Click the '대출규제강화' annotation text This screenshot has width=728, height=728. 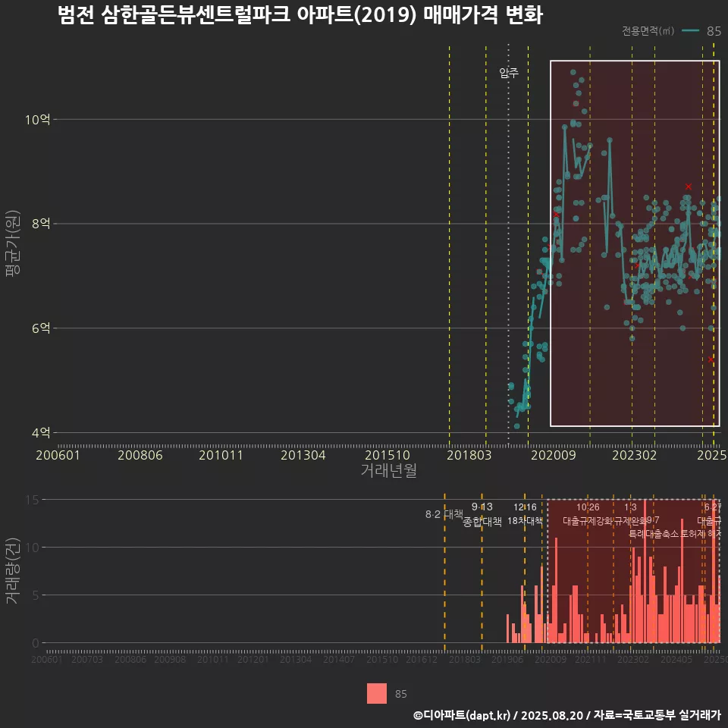588,521
